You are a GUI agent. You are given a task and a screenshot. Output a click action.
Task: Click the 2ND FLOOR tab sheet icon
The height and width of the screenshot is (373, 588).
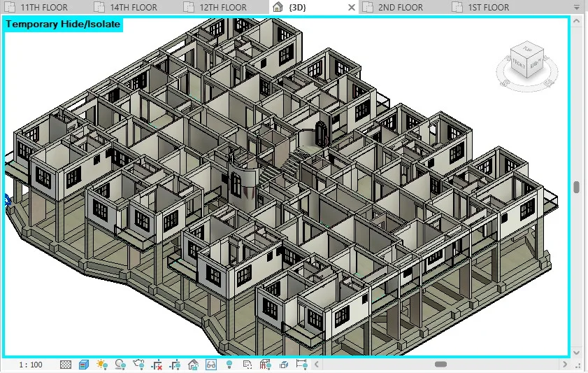[368, 7]
